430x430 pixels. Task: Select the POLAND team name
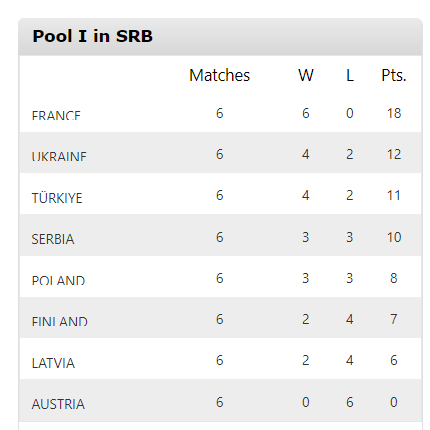click(x=58, y=280)
